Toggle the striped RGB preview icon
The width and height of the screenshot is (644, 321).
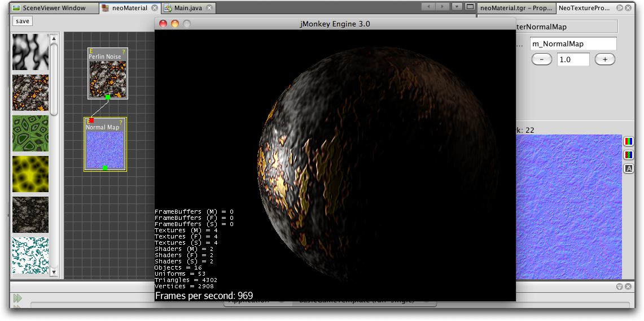tap(628, 155)
